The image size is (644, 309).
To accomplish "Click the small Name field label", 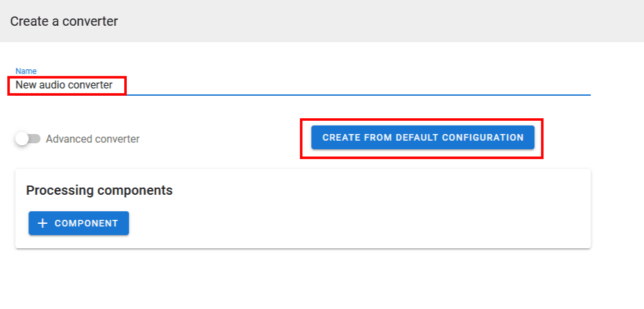I will tap(26, 71).
